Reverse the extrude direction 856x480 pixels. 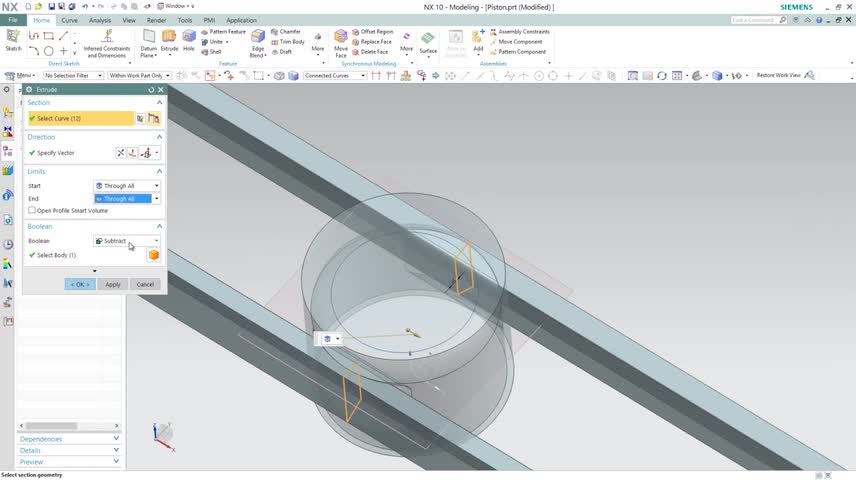coord(121,153)
